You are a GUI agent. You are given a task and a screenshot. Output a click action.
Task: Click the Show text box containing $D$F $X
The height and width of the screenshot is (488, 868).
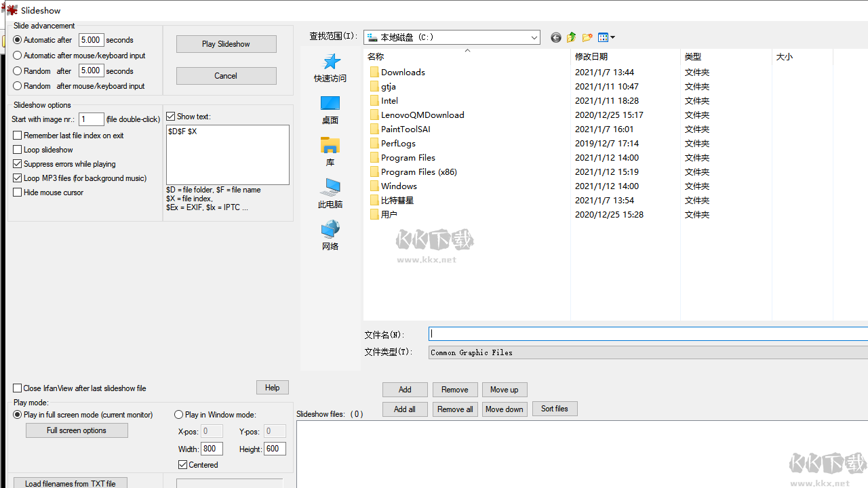coord(228,155)
